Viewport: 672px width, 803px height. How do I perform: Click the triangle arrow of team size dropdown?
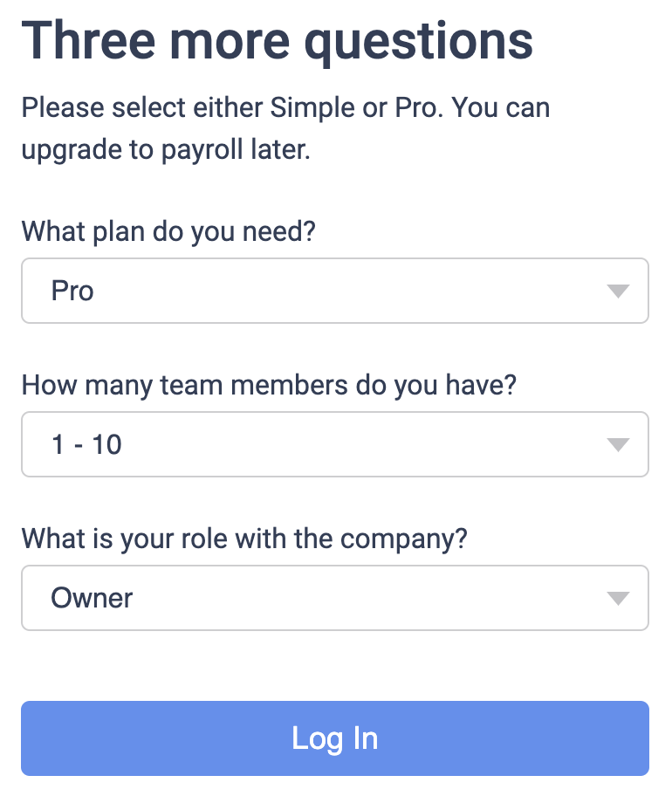click(x=618, y=445)
